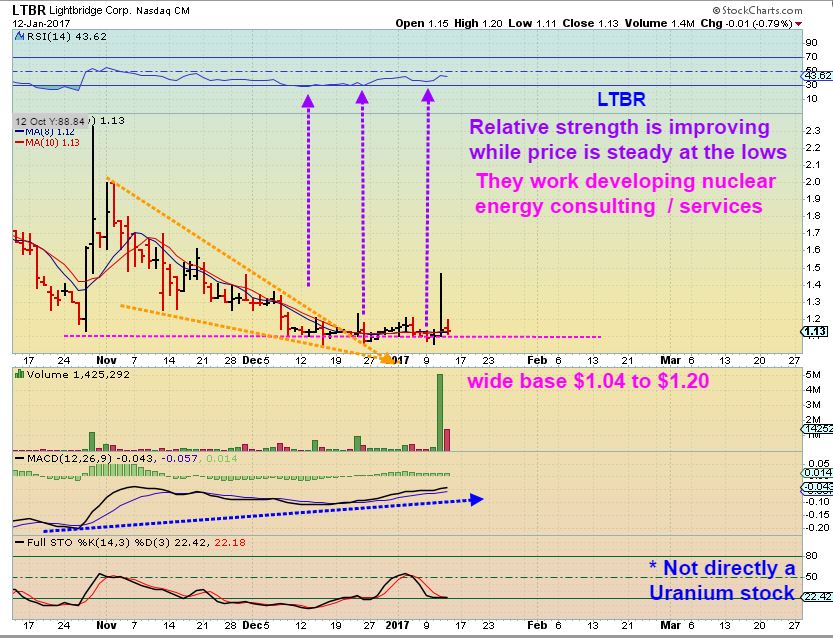Click the 'High 1.20' value
The width and height of the screenshot is (833, 638).
click(478, 23)
